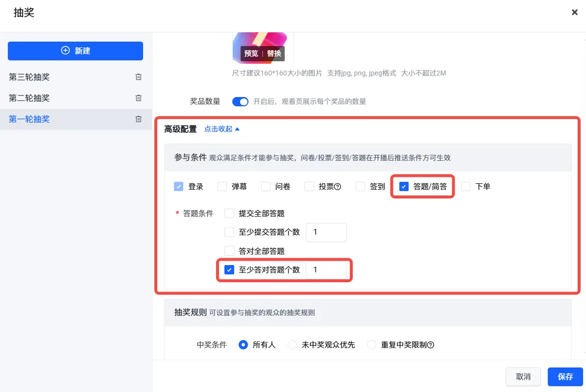Click the 至少答对答题个数 number field
Screen dimensions: 586x392
[326, 270]
